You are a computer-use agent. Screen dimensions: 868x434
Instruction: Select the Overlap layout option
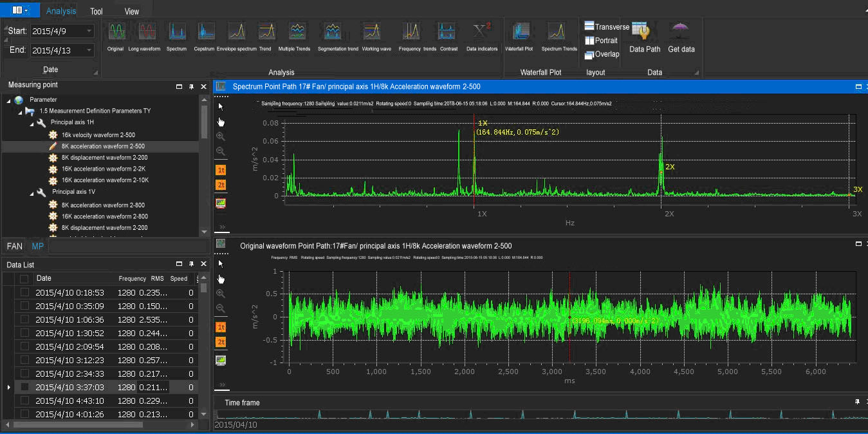[x=602, y=54]
